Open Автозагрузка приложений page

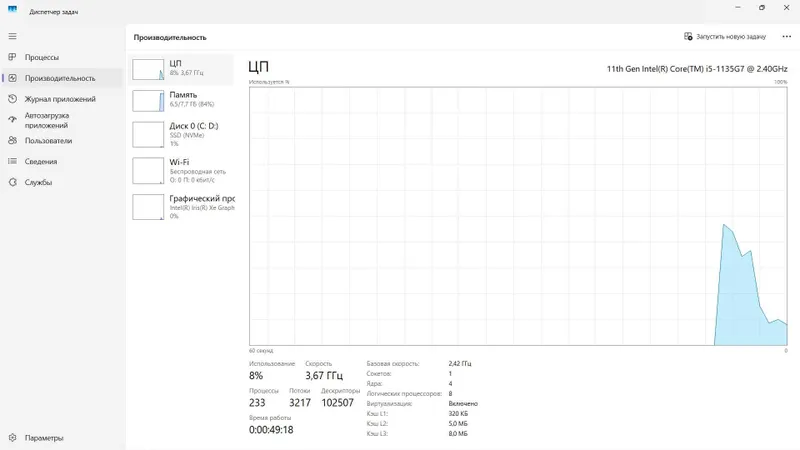pos(61,120)
